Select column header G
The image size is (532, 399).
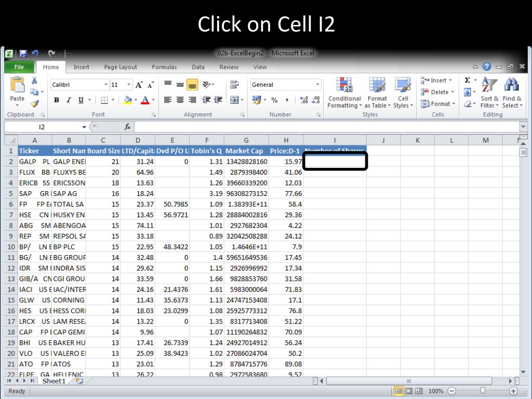point(246,140)
